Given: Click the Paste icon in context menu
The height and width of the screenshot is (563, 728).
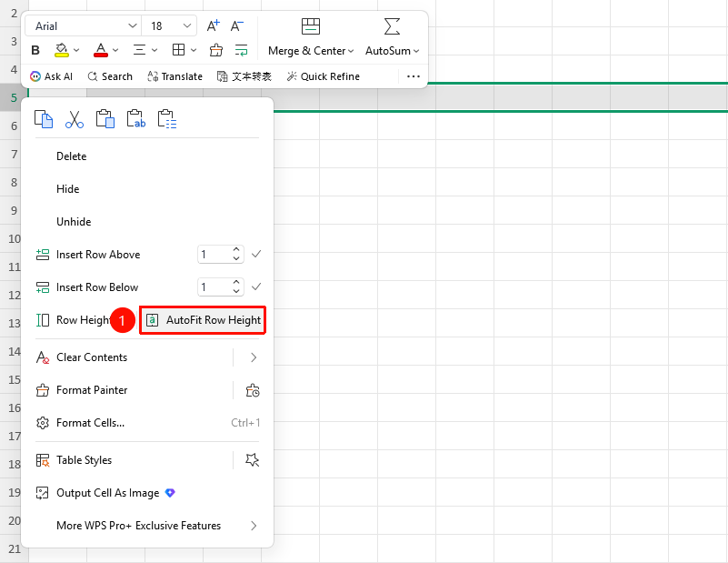Looking at the screenshot, I should pos(105,119).
